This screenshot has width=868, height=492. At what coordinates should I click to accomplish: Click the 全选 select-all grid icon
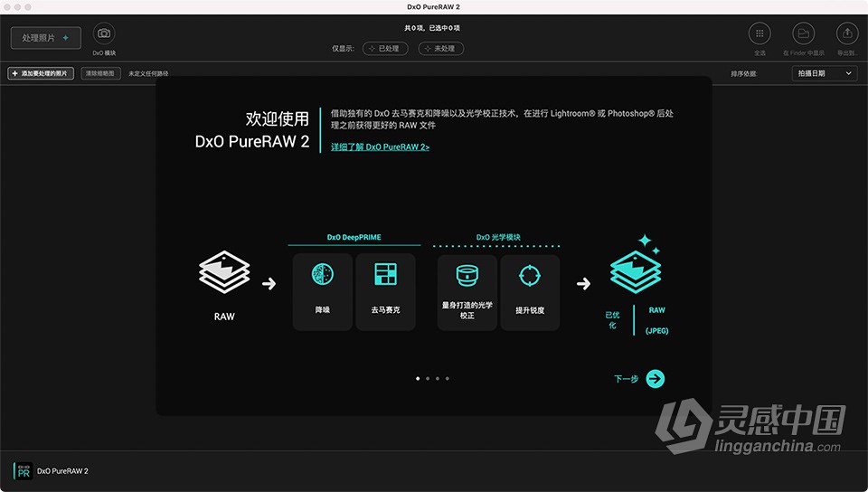coord(759,33)
